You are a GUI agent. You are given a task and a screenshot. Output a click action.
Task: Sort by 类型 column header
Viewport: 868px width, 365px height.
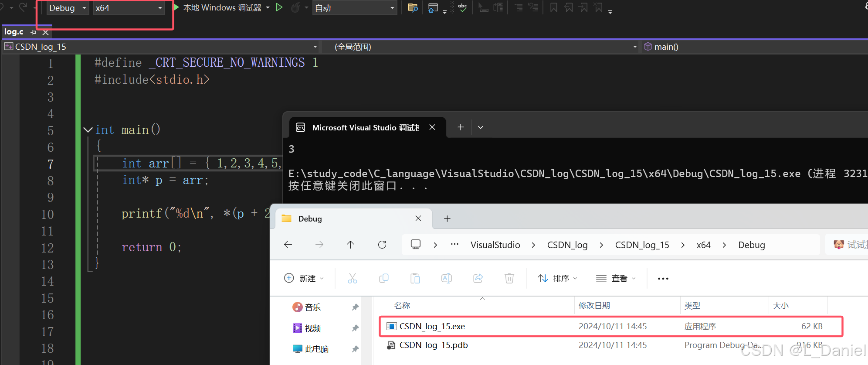tap(692, 306)
